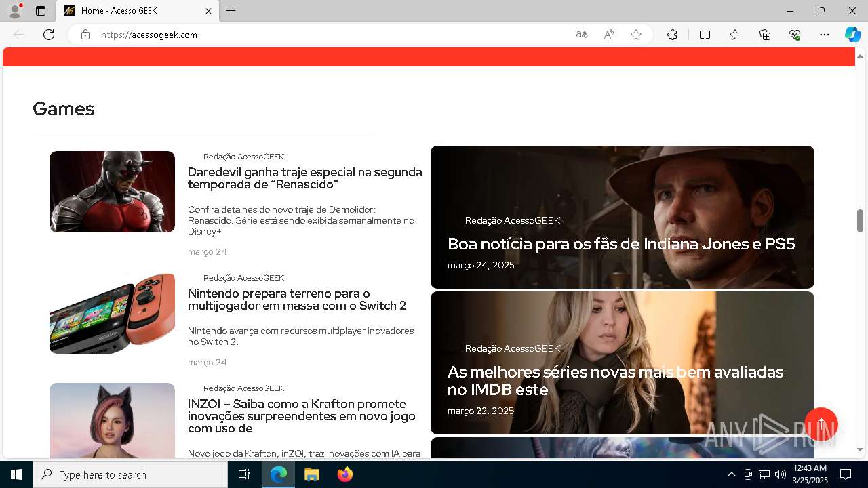Image resolution: width=868 pixels, height=488 pixels.
Task: Toggle the split screen icon
Action: [705, 35]
